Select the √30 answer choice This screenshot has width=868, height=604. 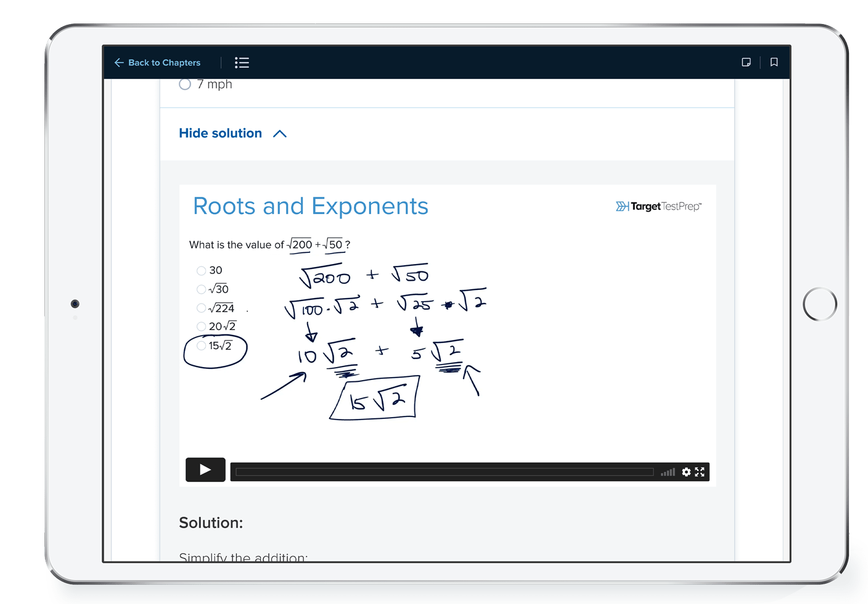click(x=202, y=289)
